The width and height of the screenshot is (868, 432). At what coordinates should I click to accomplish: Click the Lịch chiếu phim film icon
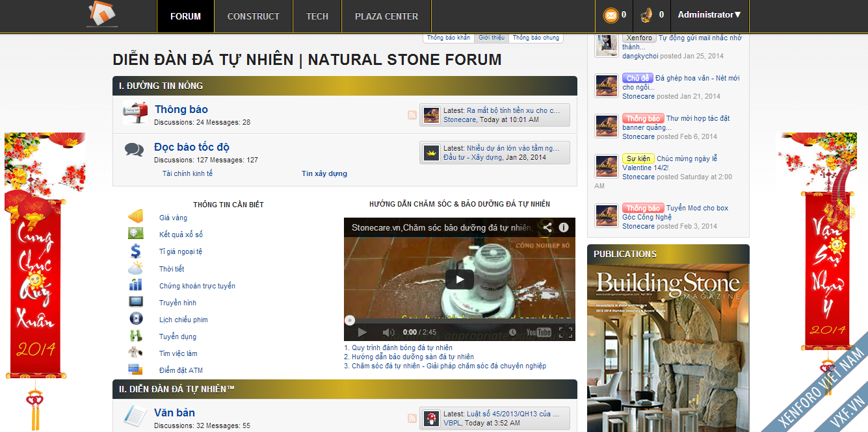135,318
